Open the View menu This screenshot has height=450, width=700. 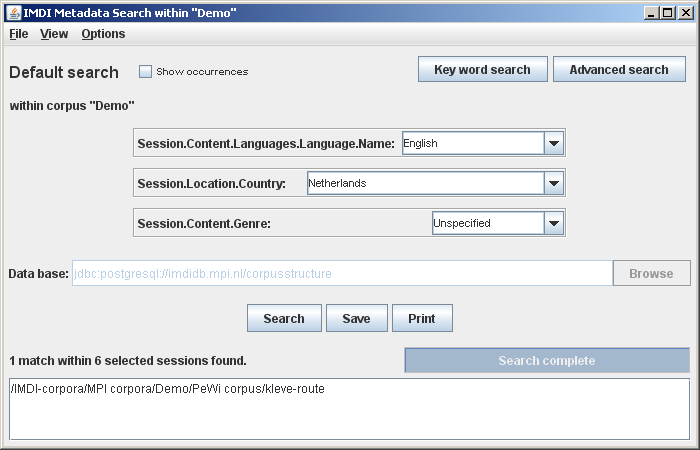coord(54,34)
